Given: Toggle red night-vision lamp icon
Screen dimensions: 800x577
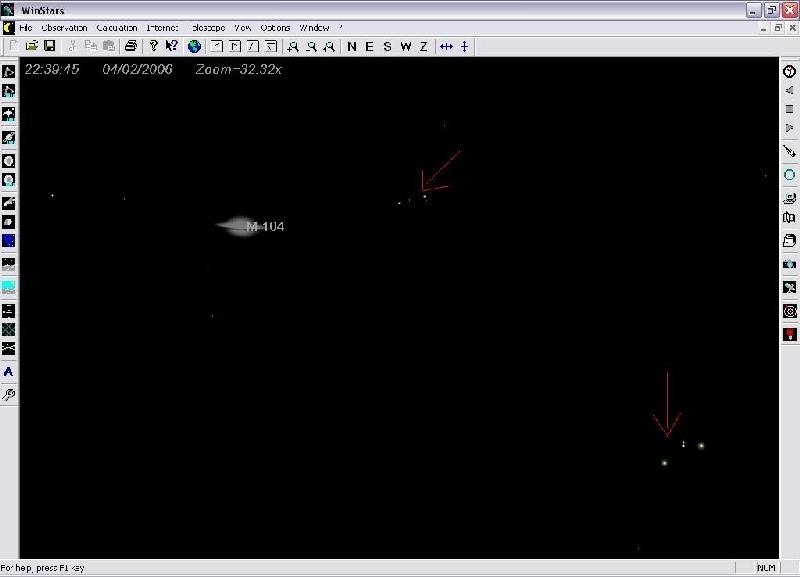Looking at the screenshot, I should click(x=790, y=334).
